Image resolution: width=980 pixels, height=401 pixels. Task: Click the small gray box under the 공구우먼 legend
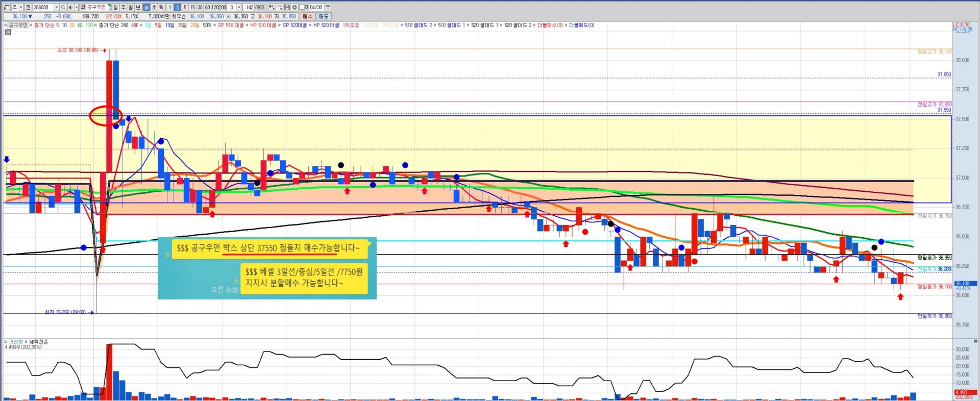tap(8, 32)
